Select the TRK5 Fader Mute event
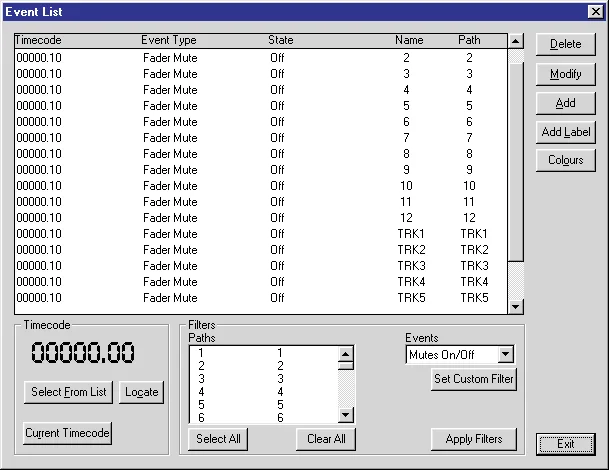 (261, 298)
